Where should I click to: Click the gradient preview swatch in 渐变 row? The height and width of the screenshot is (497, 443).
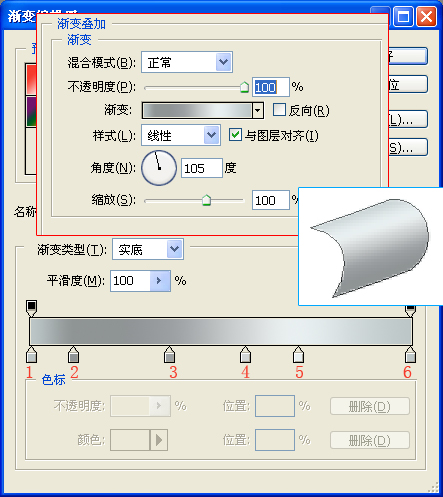click(197, 110)
